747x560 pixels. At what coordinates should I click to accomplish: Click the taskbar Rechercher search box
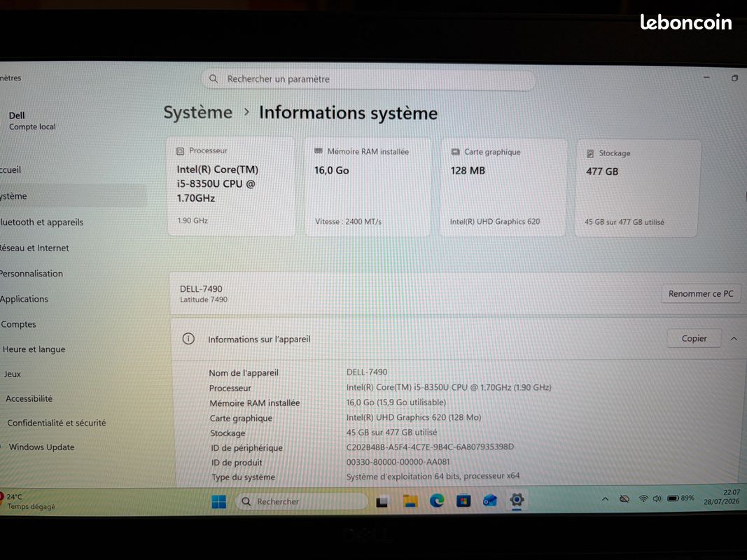(302, 501)
